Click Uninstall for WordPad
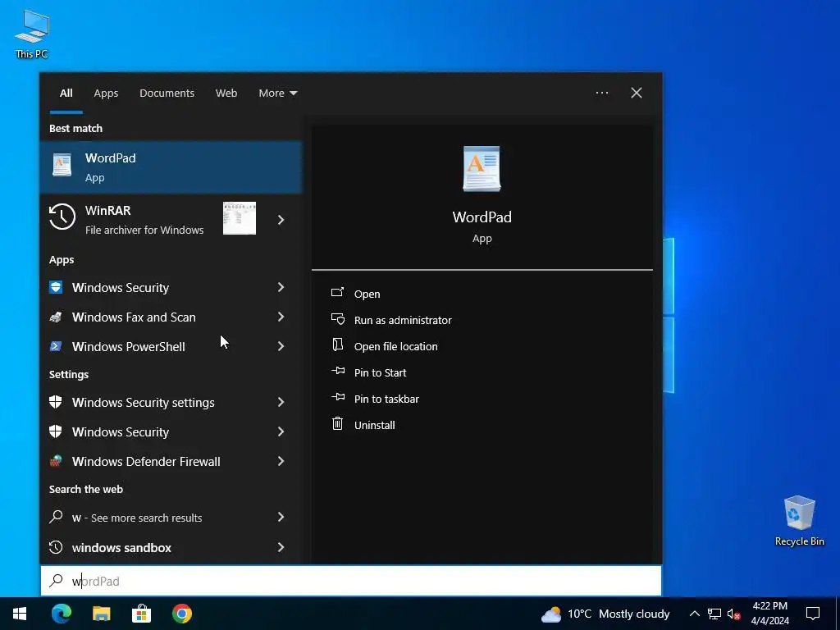The height and width of the screenshot is (630, 840). pyautogui.click(x=374, y=425)
